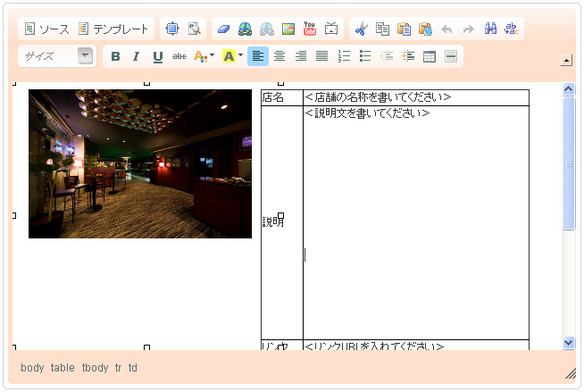Toggle italic formatting
This screenshot has width=584, height=392.
tap(136, 56)
